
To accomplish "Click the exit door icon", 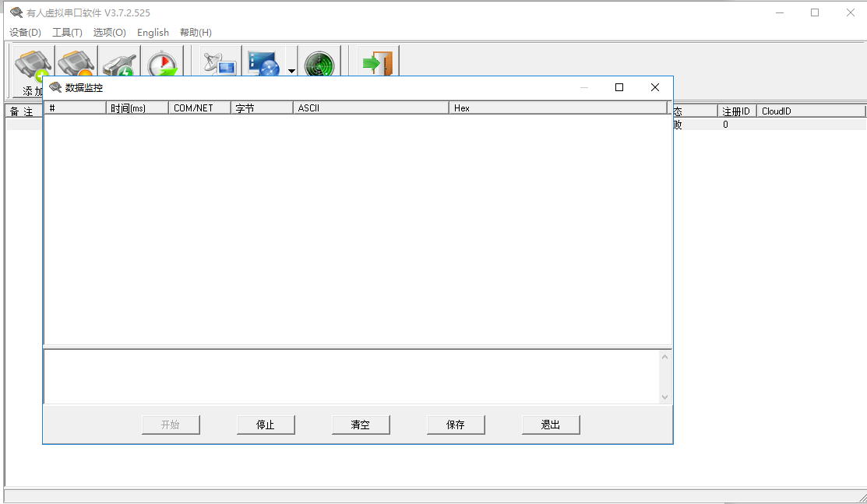I will (378, 62).
